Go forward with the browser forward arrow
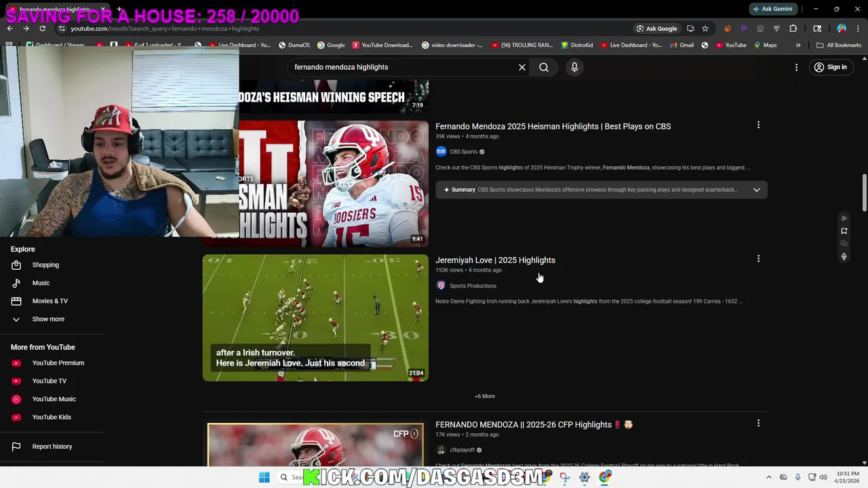The image size is (868, 488). point(26,28)
